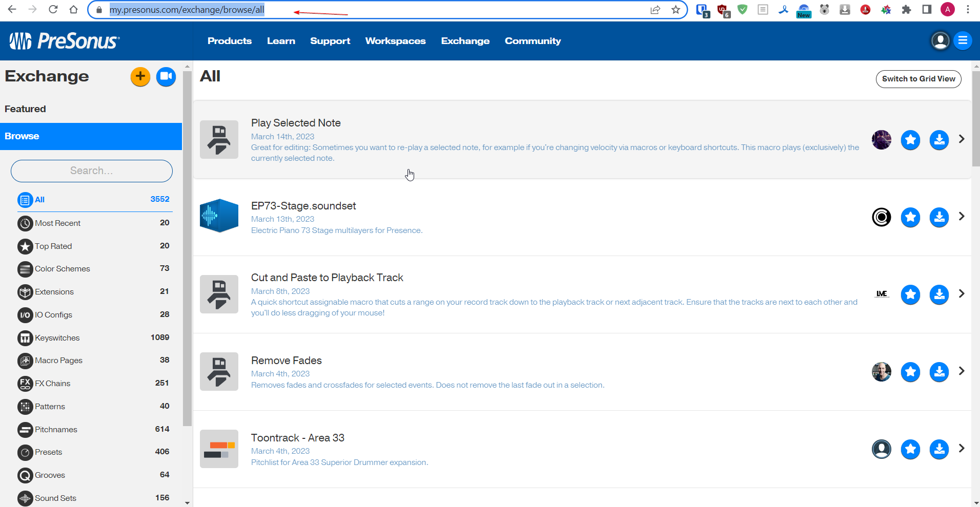Open the Color Schemes icon
Image resolution: width=980 pixels, height=507 pixels.
coord(25,269)
